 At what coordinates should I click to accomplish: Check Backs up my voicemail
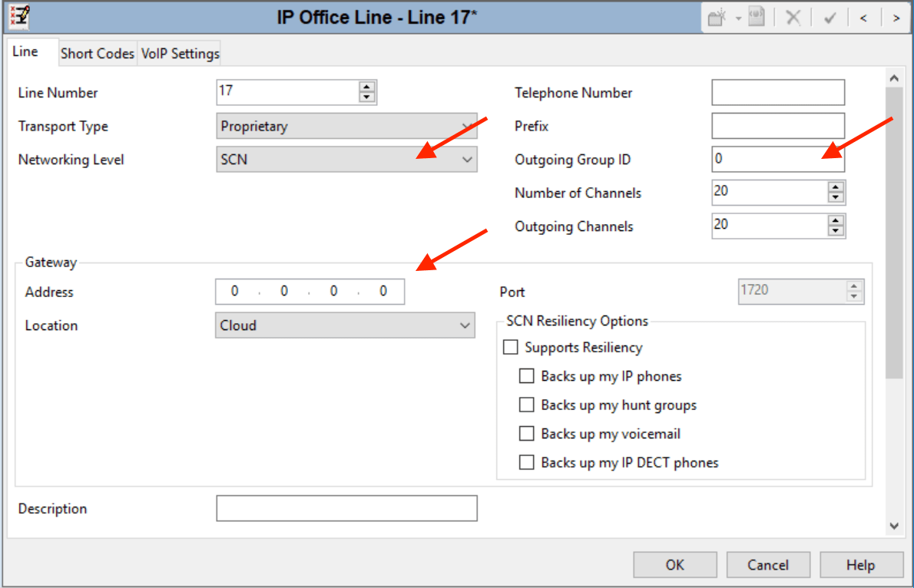526,434
